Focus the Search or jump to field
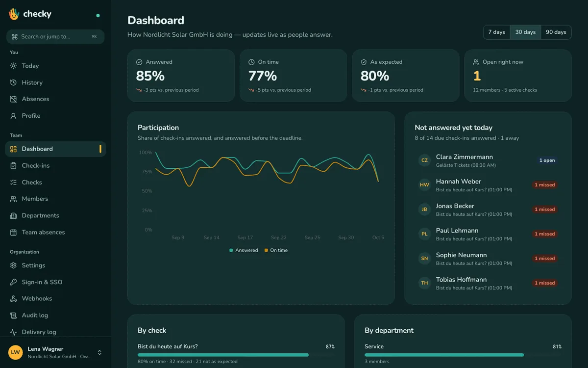 [x=55, y=36]
